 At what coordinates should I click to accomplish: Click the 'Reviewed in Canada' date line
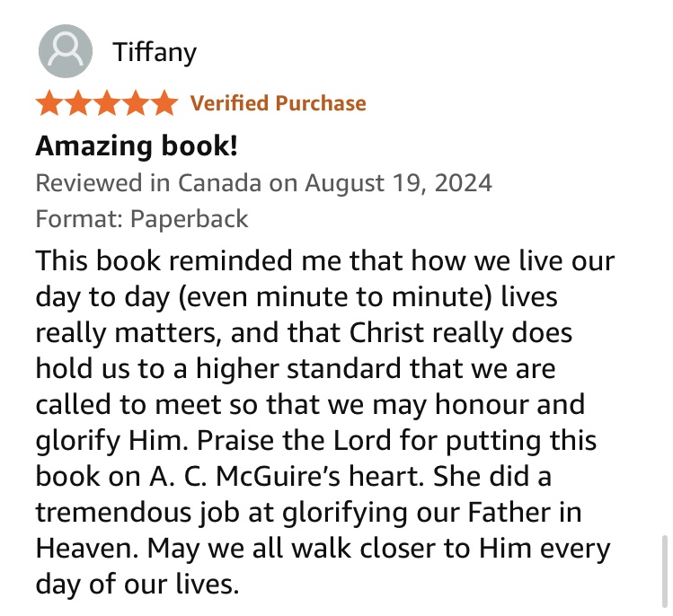[x=263, y=183]
